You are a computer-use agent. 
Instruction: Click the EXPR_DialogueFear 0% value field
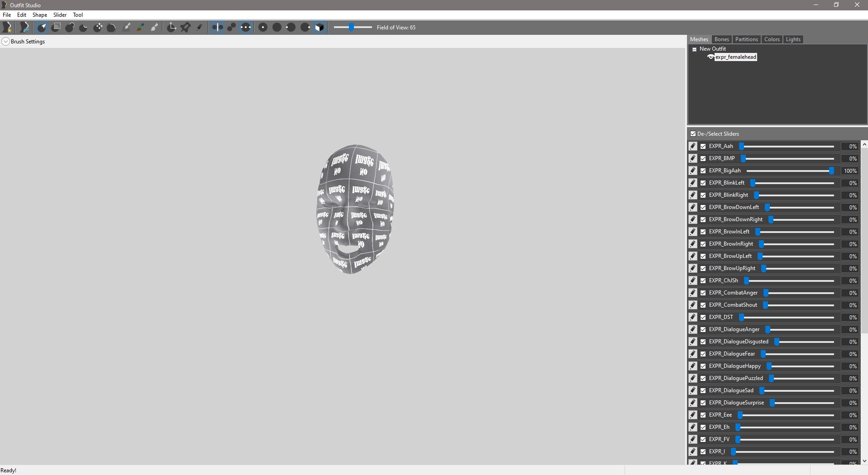[850, 354]
